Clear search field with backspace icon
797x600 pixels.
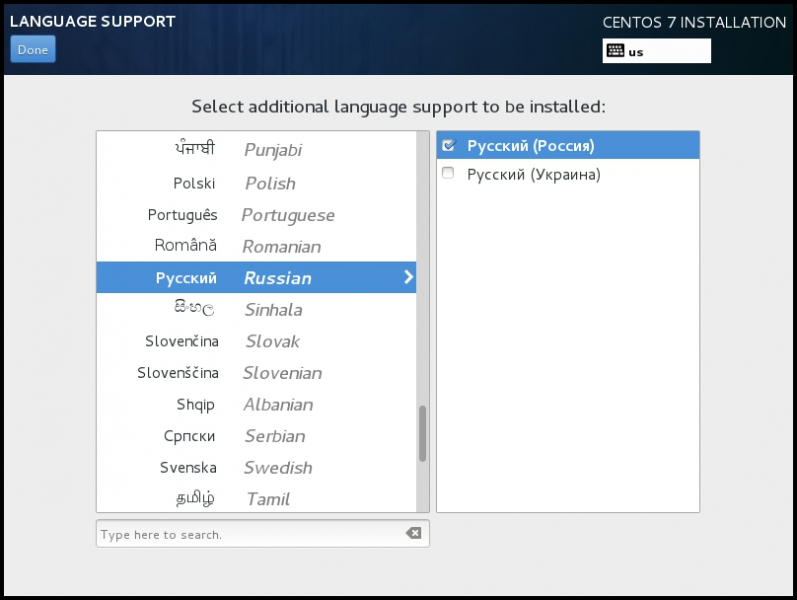(413, 534)
